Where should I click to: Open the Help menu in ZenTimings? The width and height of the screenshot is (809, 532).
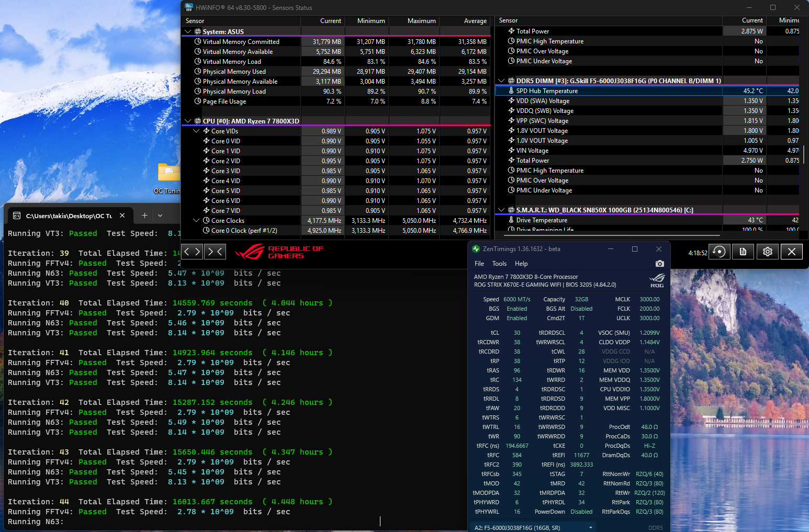pos(521,264)
